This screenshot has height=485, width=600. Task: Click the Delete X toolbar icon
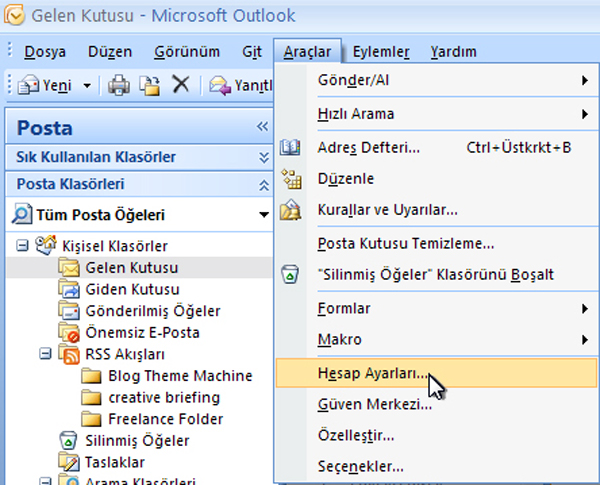coord(181,84)
